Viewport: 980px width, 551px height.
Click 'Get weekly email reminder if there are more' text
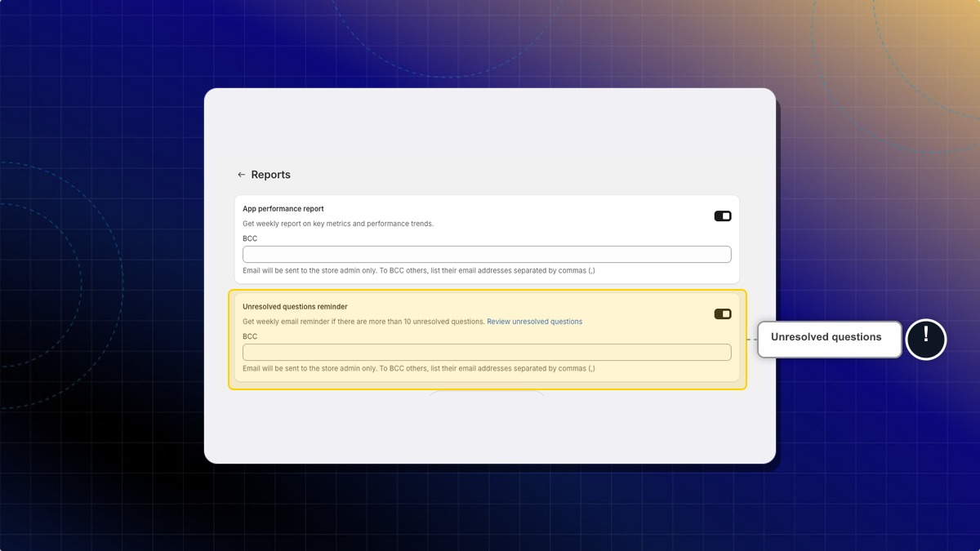(363, 322)
